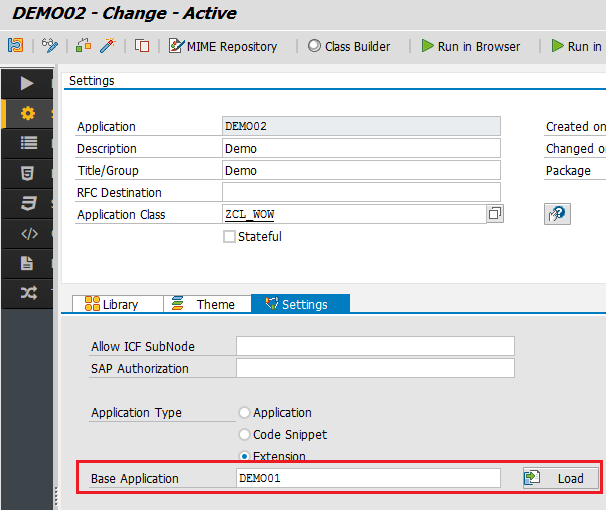Click the other-object navigation icon in toolbar
This screenshot has width=606, height=510.
pyautogui.click(x=15, y=46)
